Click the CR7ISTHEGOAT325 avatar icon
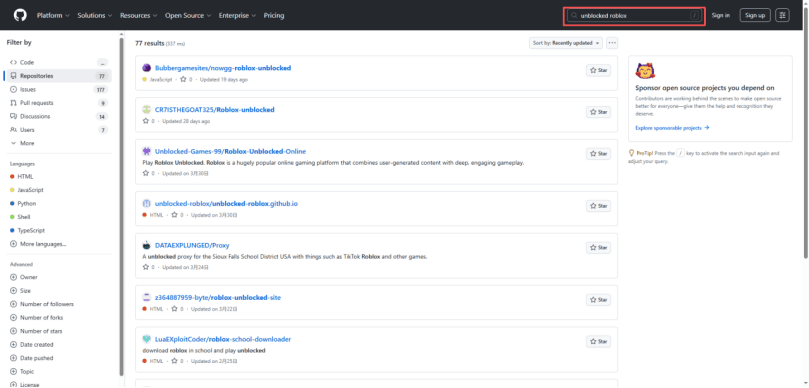Viewport: 809px width, 388px height. [x=147, y=110]
